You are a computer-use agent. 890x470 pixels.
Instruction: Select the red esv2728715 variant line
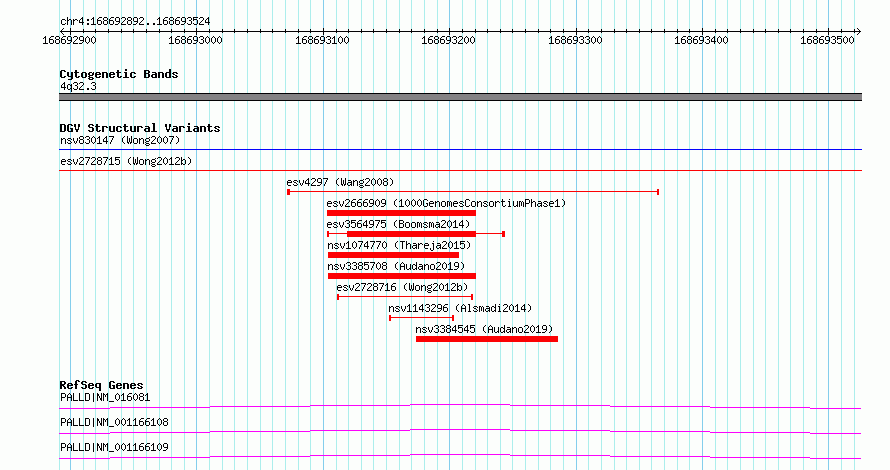click(460, 170)
